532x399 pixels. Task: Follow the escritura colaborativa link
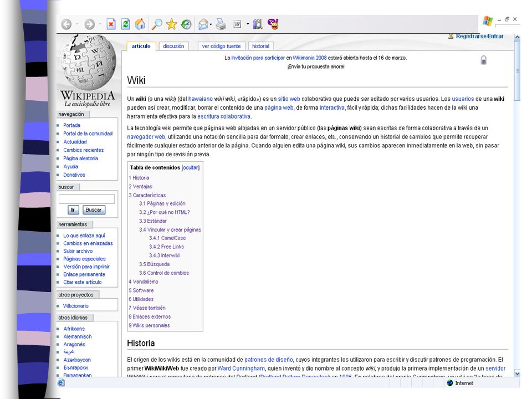point(224,116)
